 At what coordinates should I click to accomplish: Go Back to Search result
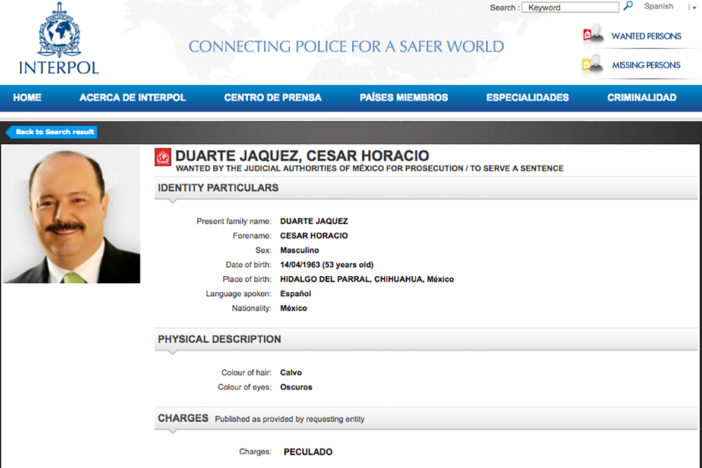tap(53, 132)
